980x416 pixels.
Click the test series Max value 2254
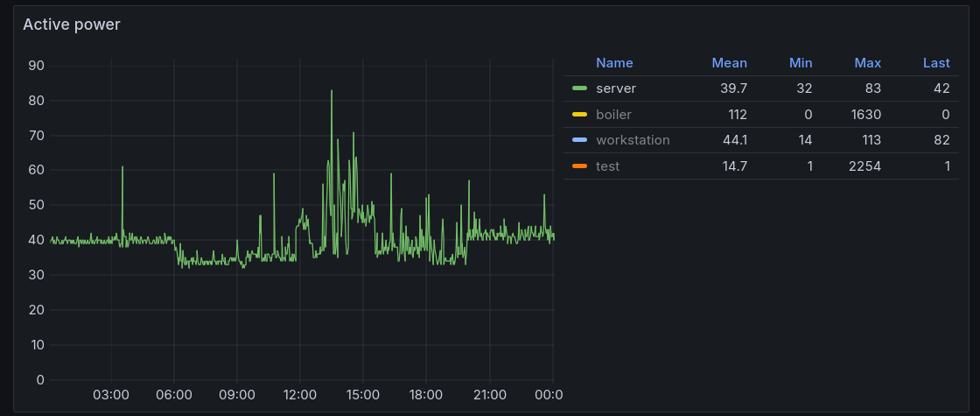(x=865, y=166)
